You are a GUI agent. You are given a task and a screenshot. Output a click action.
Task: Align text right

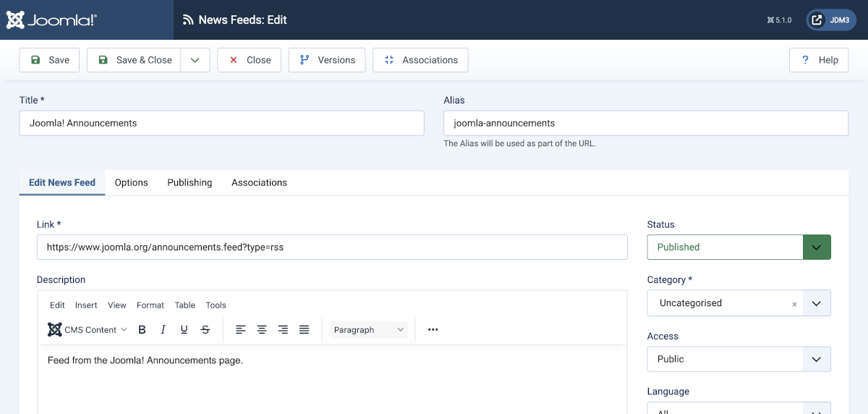[283, 329]
